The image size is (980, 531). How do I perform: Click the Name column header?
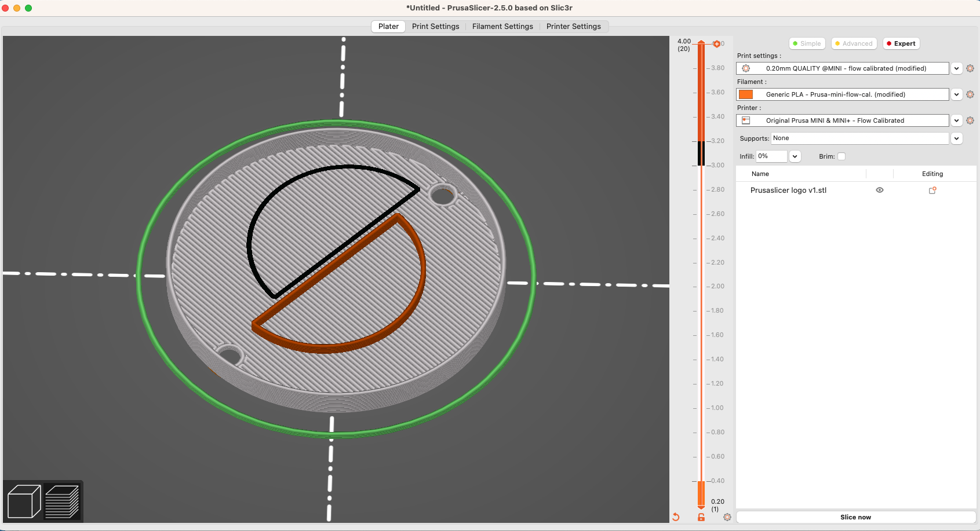760,174
